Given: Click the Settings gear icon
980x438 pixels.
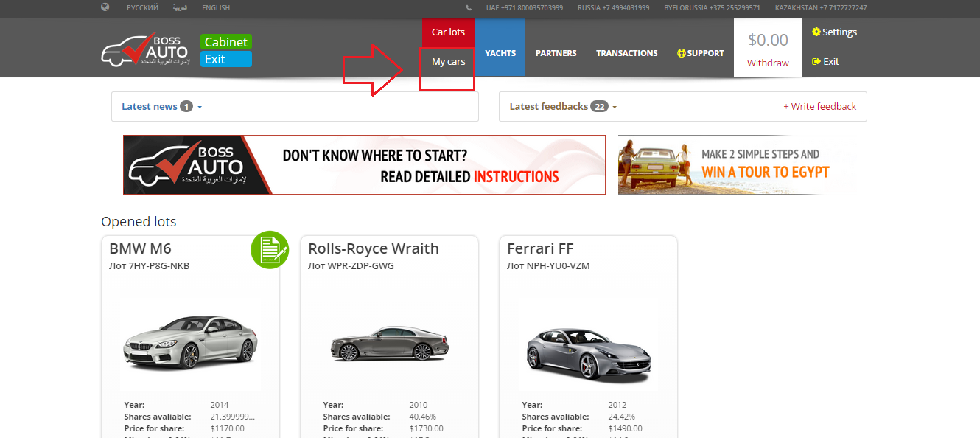Looking at the screenshot, I should click(816, 32).
